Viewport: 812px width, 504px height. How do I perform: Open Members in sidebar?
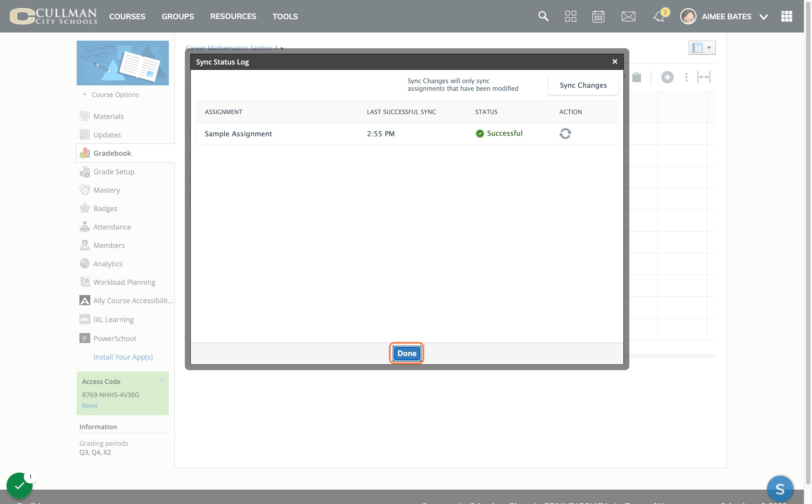point(109,245)
